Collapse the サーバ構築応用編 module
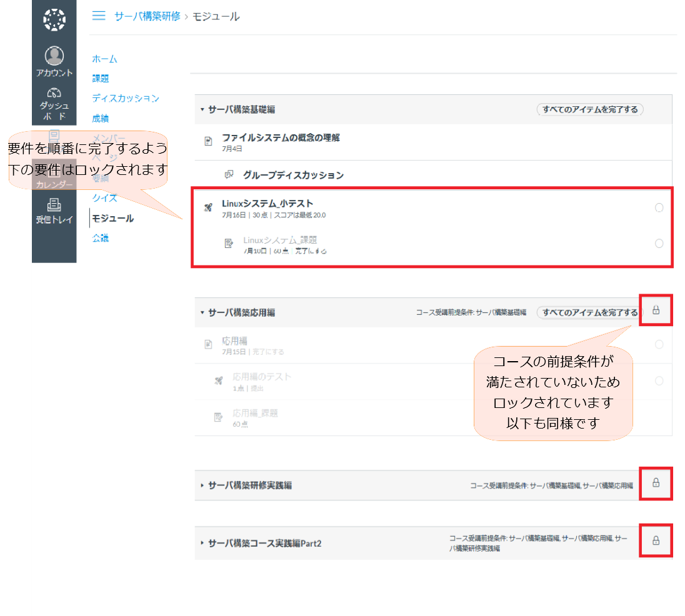 (x=202, y=312)
